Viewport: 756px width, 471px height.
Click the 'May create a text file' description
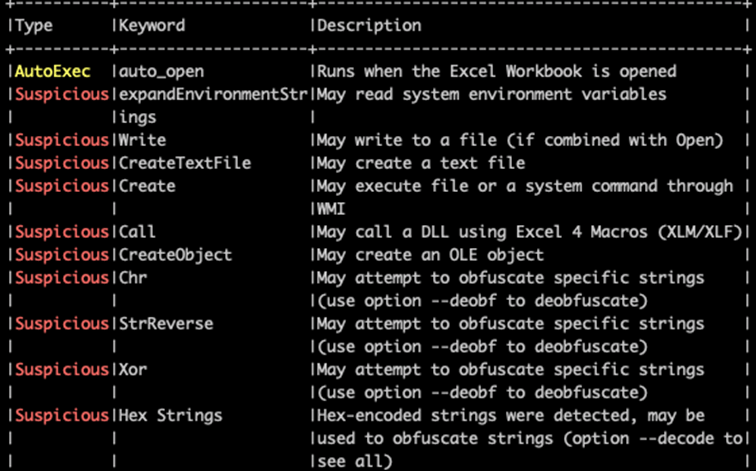tap(421, 163)
